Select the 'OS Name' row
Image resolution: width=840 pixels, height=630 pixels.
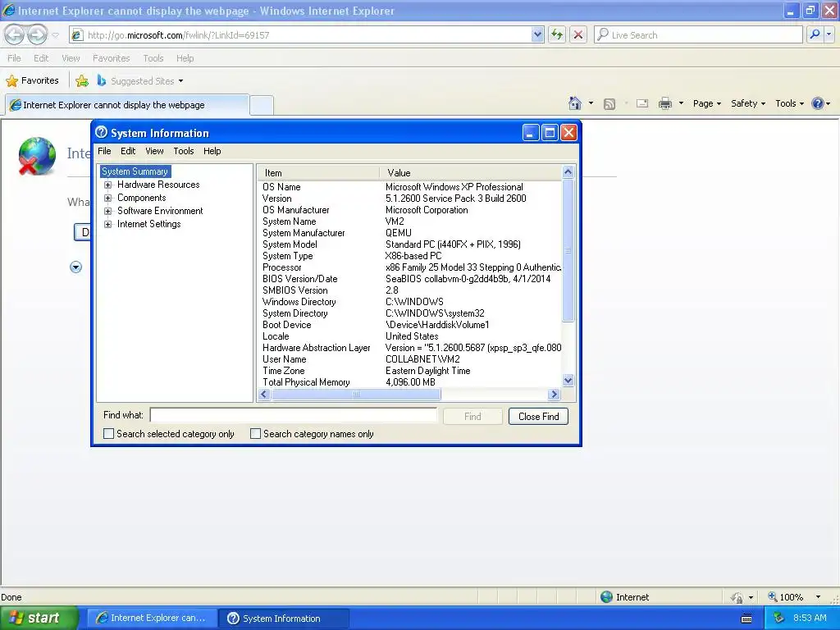tap(409, 187)
